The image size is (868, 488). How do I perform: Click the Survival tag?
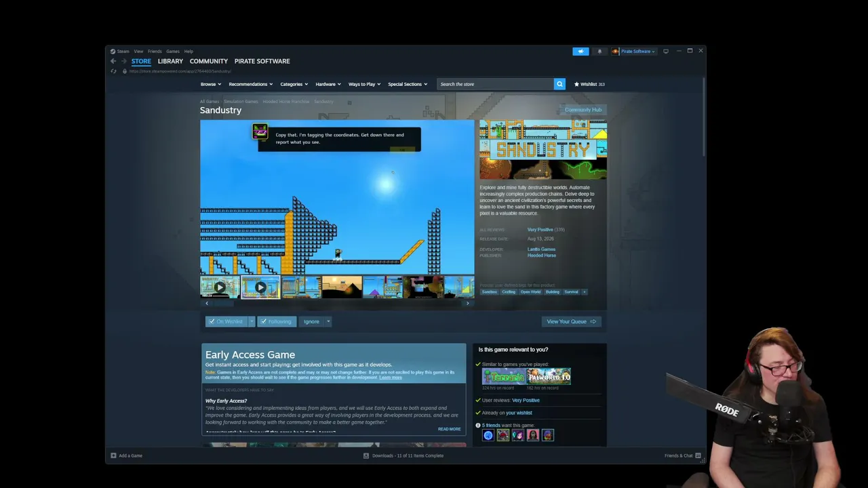[572, 292]
